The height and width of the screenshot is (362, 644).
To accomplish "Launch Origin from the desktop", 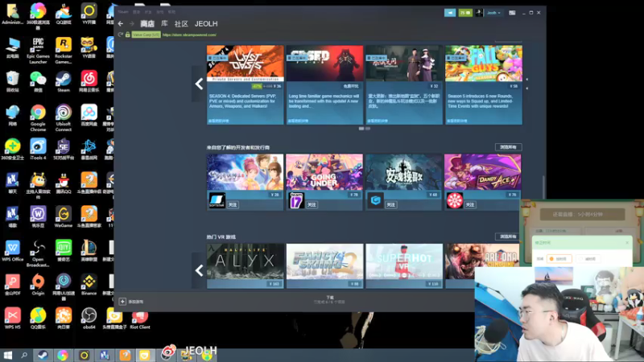I will click(38, 285).
